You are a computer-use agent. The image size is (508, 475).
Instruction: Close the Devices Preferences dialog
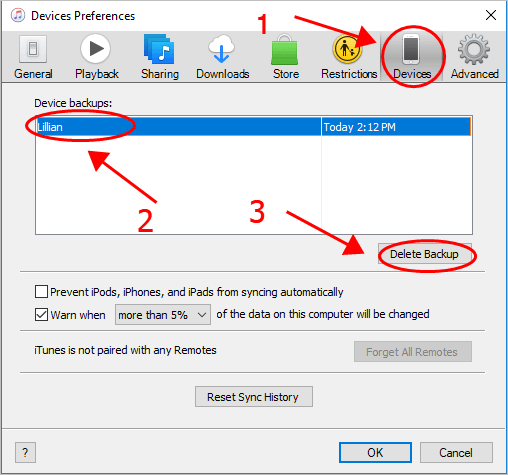(x=491, y=15)
